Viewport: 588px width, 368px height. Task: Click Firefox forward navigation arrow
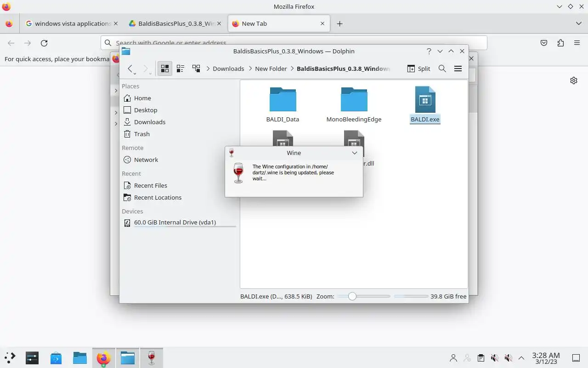pyautogui.click(x=28, y=43)
